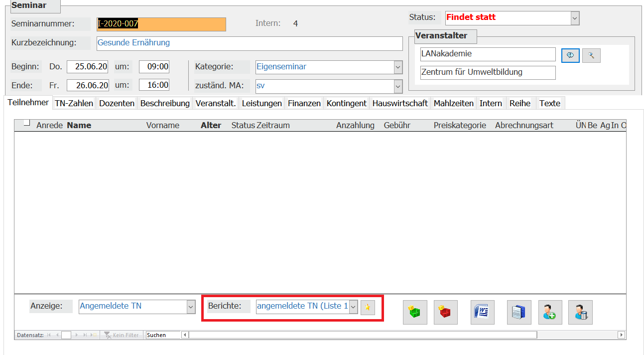The width and height of the screenshot is (644, 355).
Task: Open the Finanzen tab
Action: pyautogui.click(x=304, y=103)
